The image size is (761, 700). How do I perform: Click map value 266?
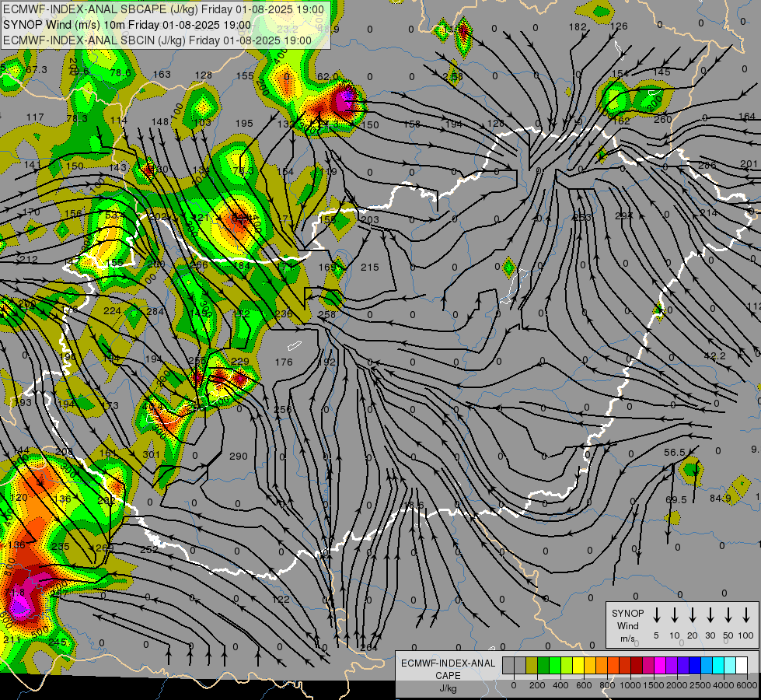pos(199,264)
